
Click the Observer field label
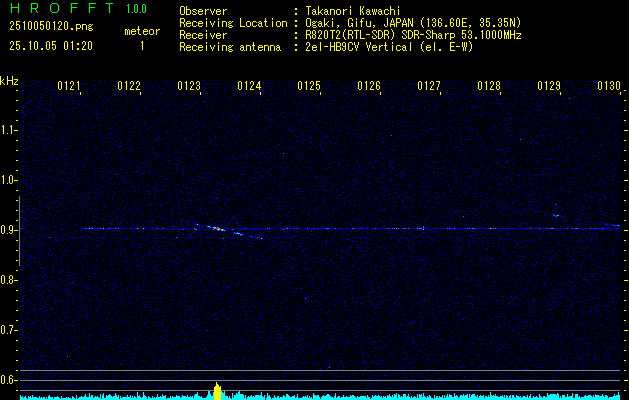click(x=203, y=11)
